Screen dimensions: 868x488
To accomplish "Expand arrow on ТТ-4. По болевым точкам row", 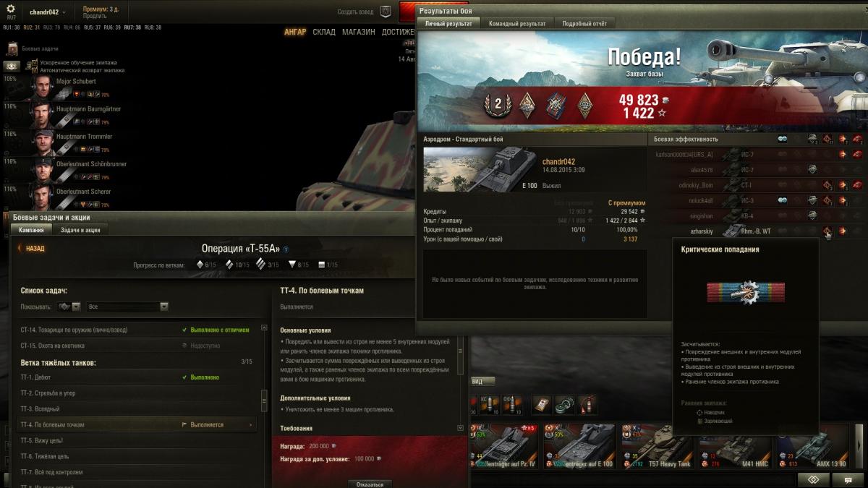I will (x=251, y=425).
